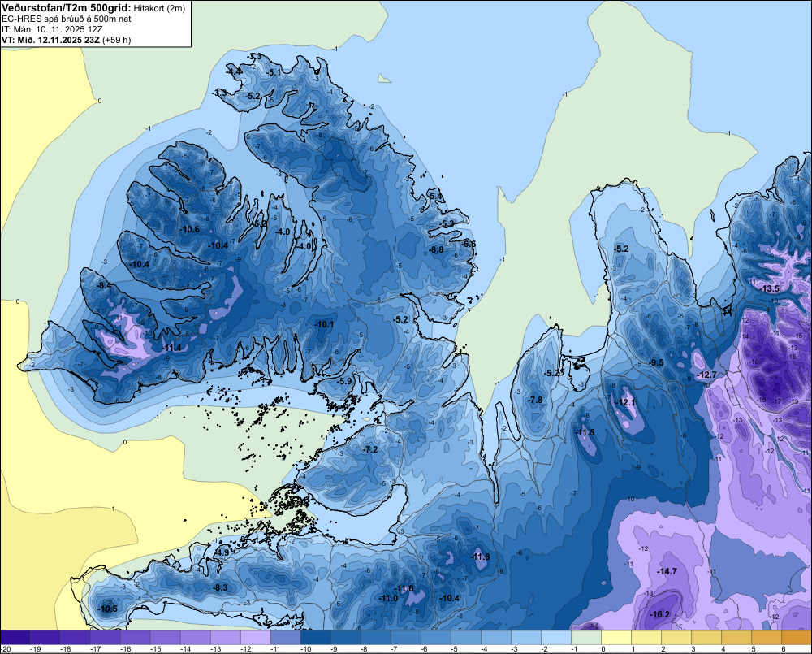812x654 pixels.
Task: Click the -12.7 temperature label
Action: [706, 375]
